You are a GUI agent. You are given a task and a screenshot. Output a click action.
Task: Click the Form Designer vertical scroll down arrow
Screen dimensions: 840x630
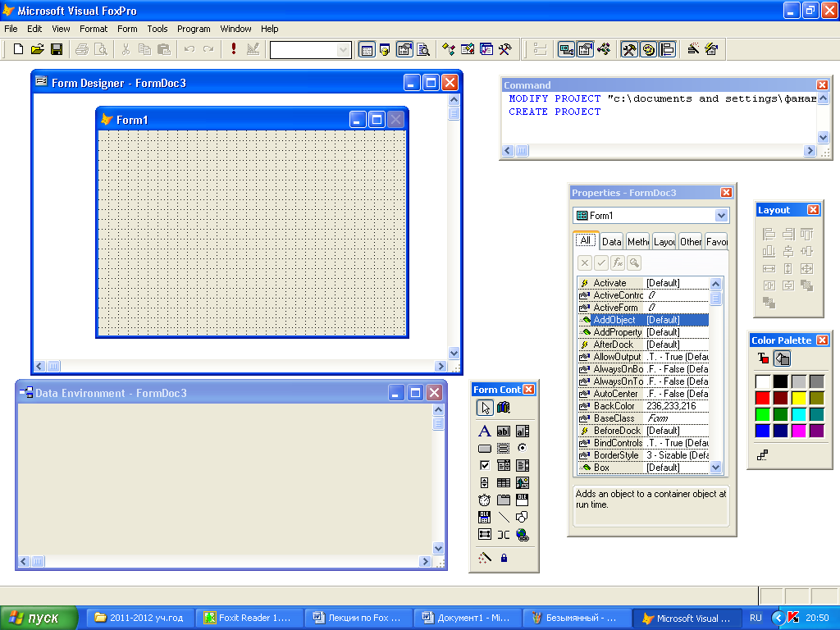click(x=454, y=353)
